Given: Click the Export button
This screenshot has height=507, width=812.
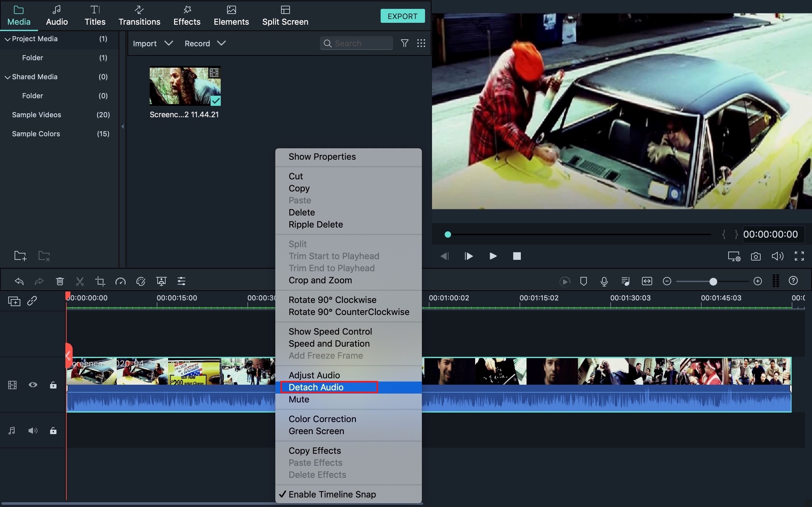Looking at the screenshot, I should (x=402, y=16).
